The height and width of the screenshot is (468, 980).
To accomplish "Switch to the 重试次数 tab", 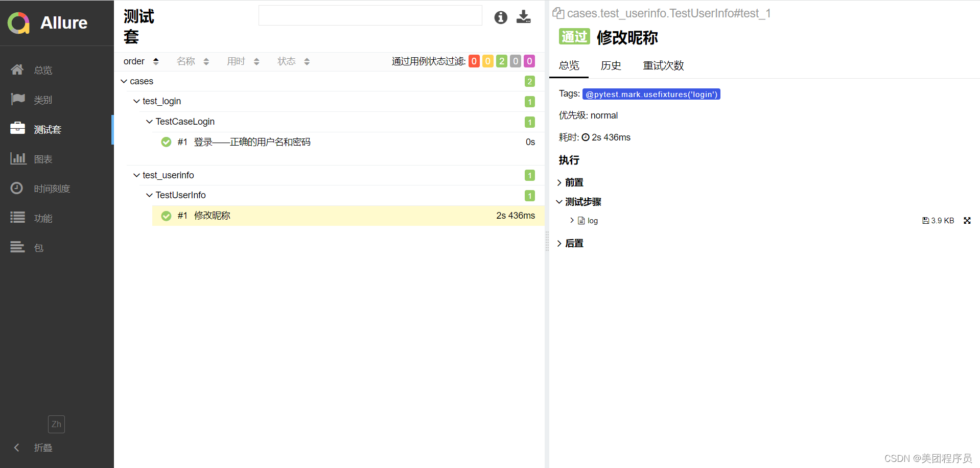I will tap(663, 65).
